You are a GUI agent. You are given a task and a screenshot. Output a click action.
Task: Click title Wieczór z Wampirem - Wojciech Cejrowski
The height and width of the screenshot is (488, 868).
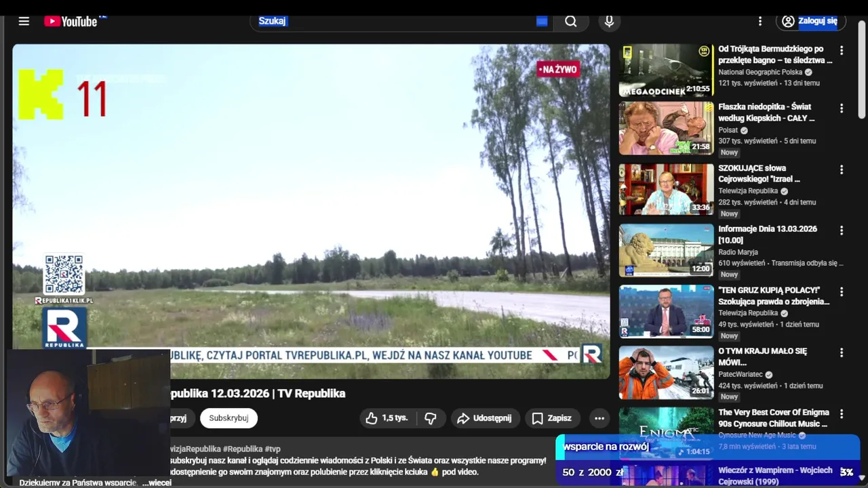click(775, 475)
